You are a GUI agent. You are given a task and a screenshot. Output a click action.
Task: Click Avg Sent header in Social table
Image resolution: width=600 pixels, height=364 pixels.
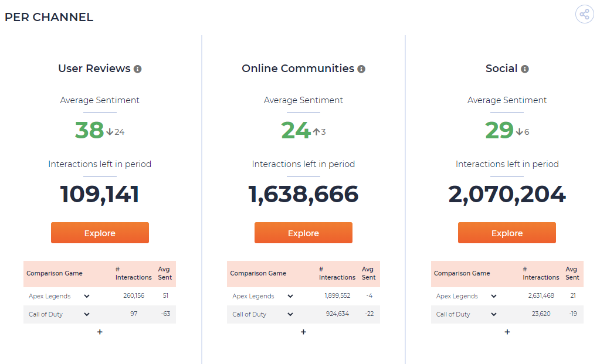click(x=572, y=273)
